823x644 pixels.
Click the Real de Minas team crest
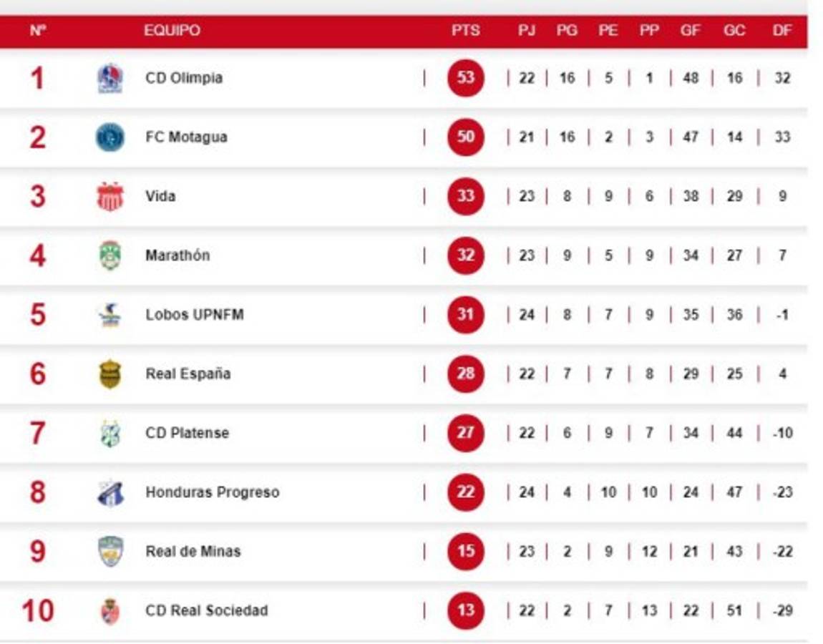(110, 552)
